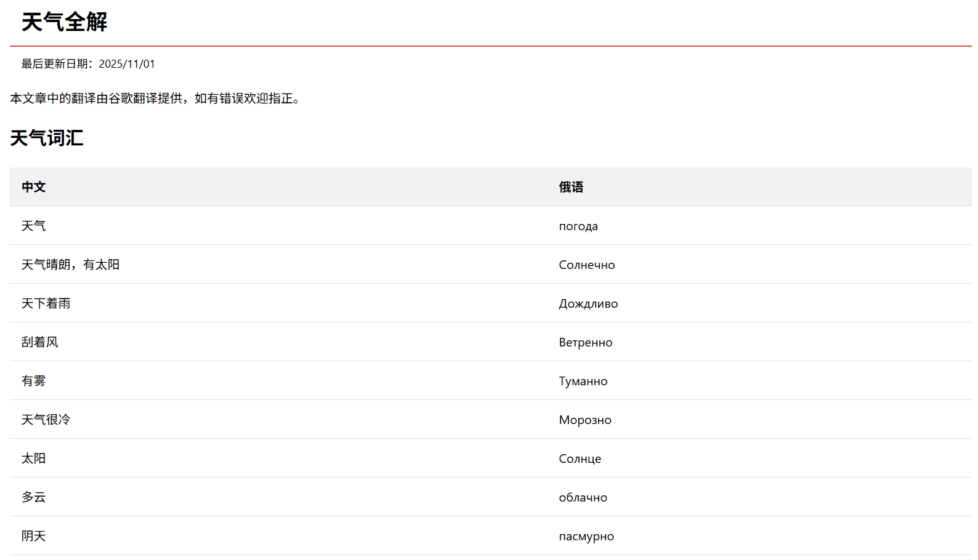This screenshot has width=978, height=560.
Task: Select the 刮着风 table cell
Action: point(39,342)
